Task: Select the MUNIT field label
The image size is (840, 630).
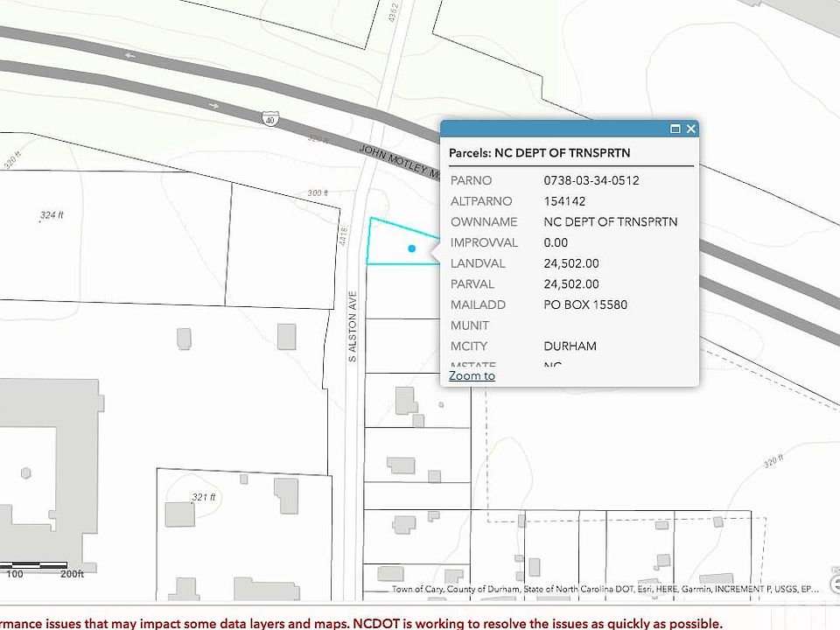Action: [x=469, y=325]
